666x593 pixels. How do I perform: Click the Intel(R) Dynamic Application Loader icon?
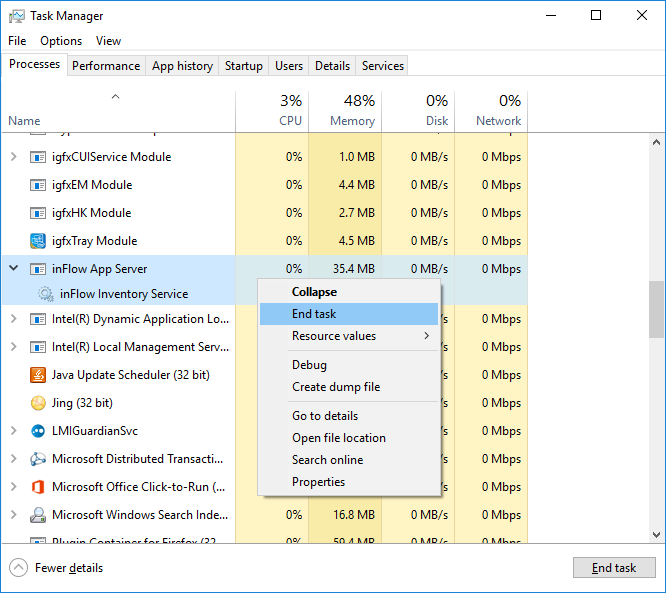38,319
